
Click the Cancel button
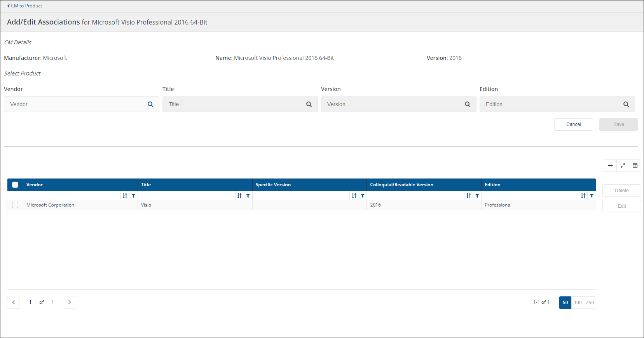[x=573, y=124]
